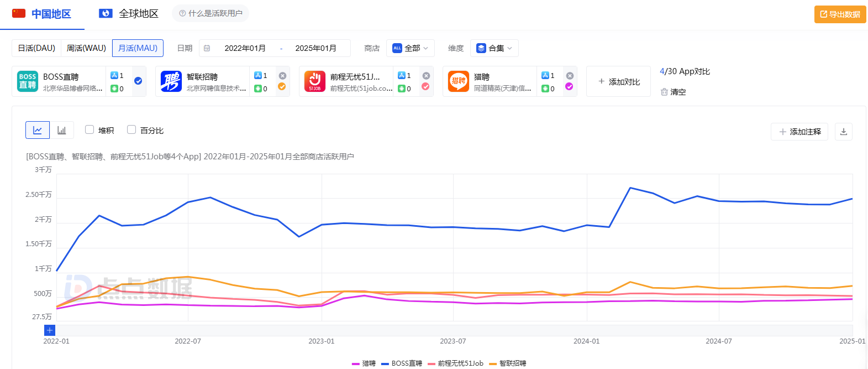Screen dimensions: 868x369
Task: Click the Android store icon on 猎聘 card
Action: pos(545,89)
